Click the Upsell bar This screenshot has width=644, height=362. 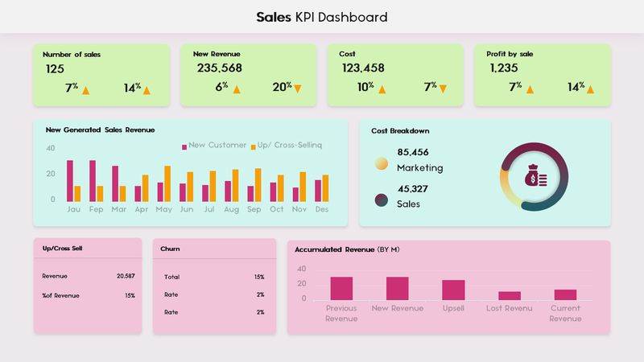point(453,290)
